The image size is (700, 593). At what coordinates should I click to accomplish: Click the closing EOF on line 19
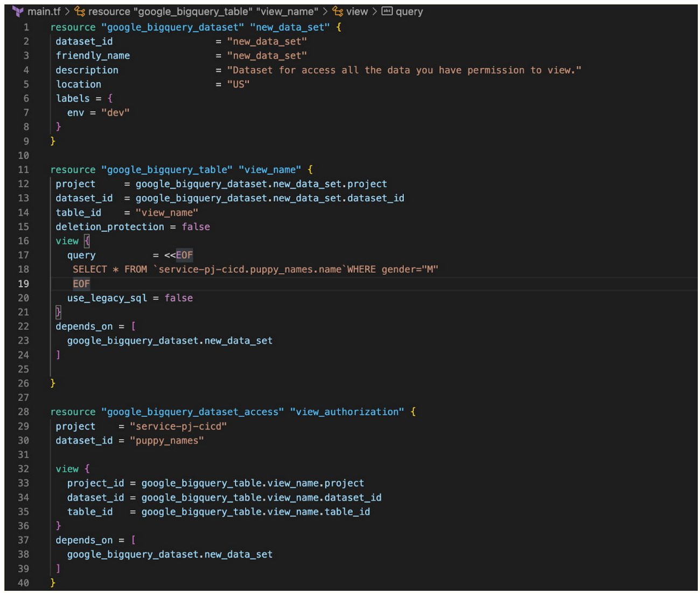tap(81, 284)
